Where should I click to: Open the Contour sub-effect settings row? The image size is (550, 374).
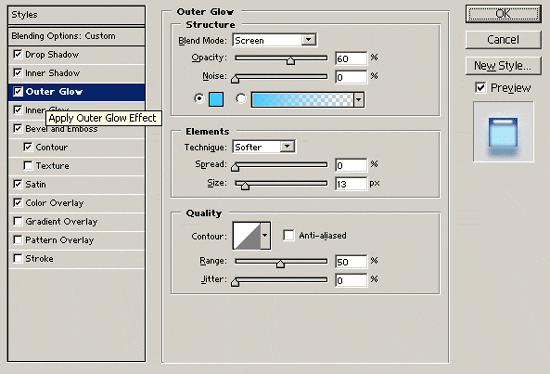tap(76, 147)
